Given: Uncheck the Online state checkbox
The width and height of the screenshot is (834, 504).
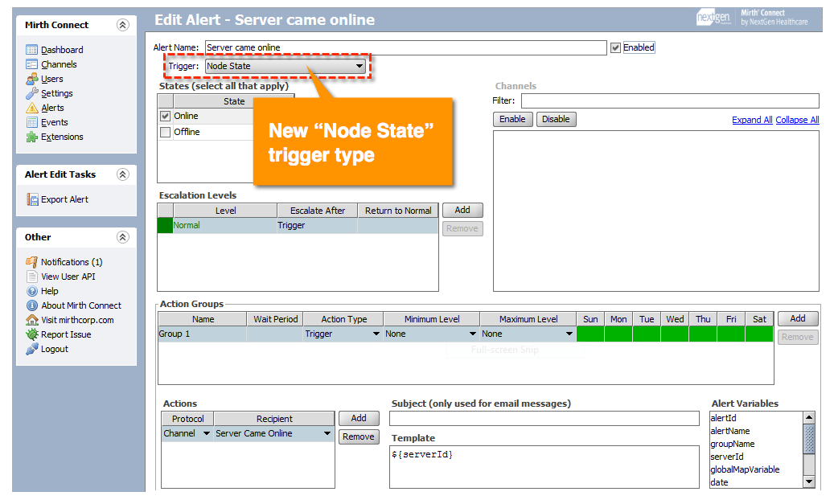Looking at the screenshot, I should pyautogui.click(x=166, y=116).
